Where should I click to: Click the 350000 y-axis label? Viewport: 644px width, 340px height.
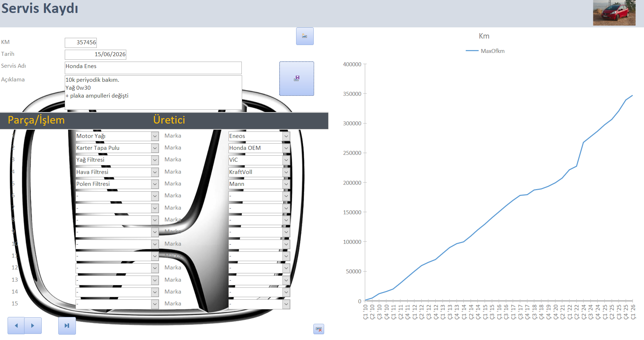pos(352,94)
